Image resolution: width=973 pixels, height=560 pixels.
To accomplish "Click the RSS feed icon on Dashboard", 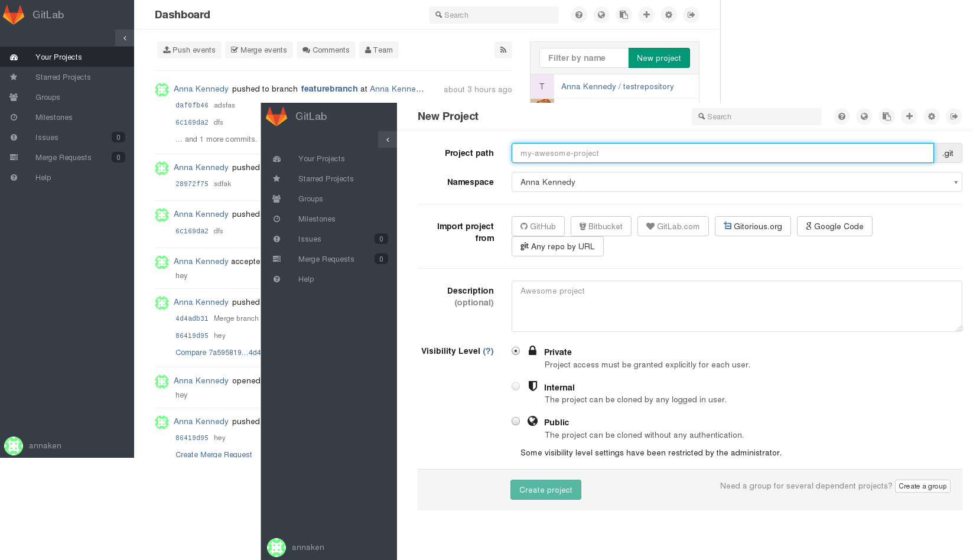I will point(503,50).
